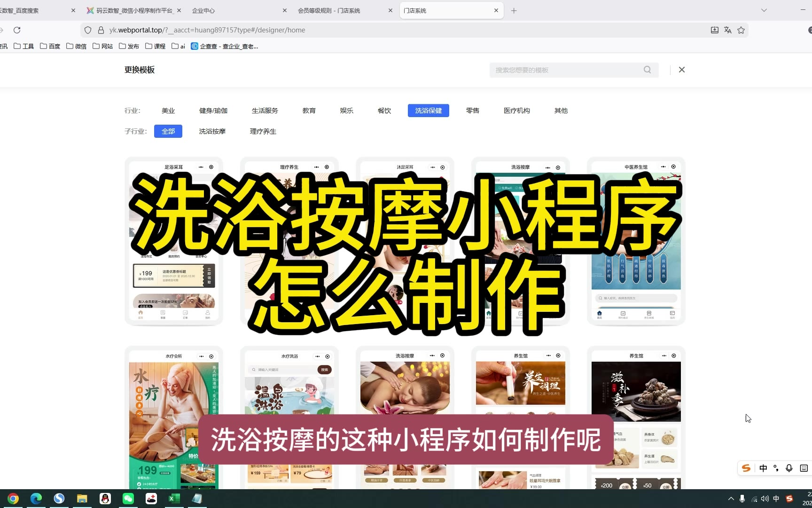Open network settings from the tray
Image resolution: width=812 pixels, height=508 pixels.
point(754,499)
